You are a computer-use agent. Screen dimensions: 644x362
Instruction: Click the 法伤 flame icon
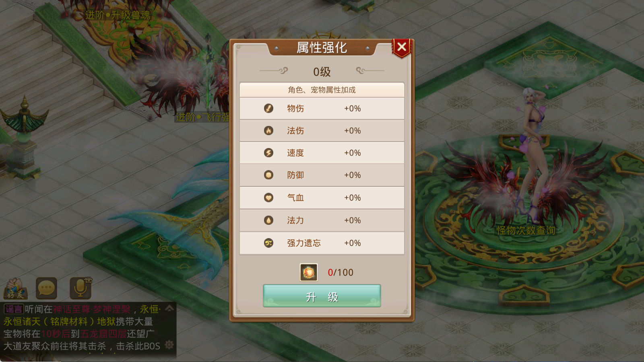pyautogui.click(x=268, y=130)
